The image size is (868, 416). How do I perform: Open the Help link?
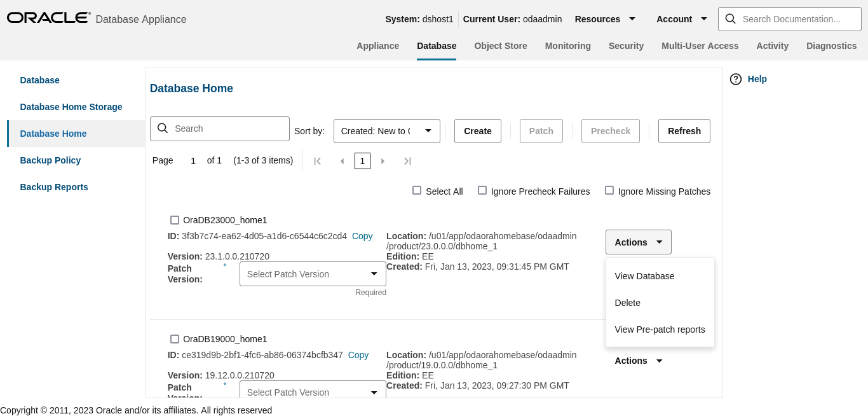(x=757, y=79)
